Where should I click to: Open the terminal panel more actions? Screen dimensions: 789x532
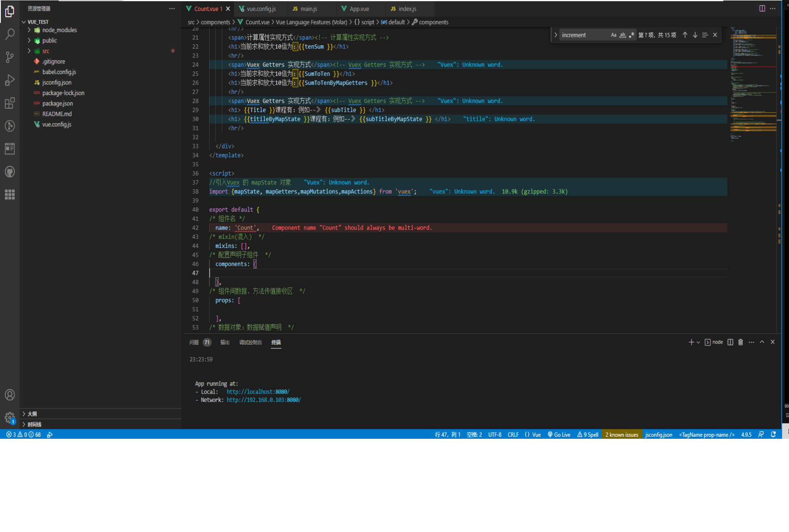click(x=752, y=342)
